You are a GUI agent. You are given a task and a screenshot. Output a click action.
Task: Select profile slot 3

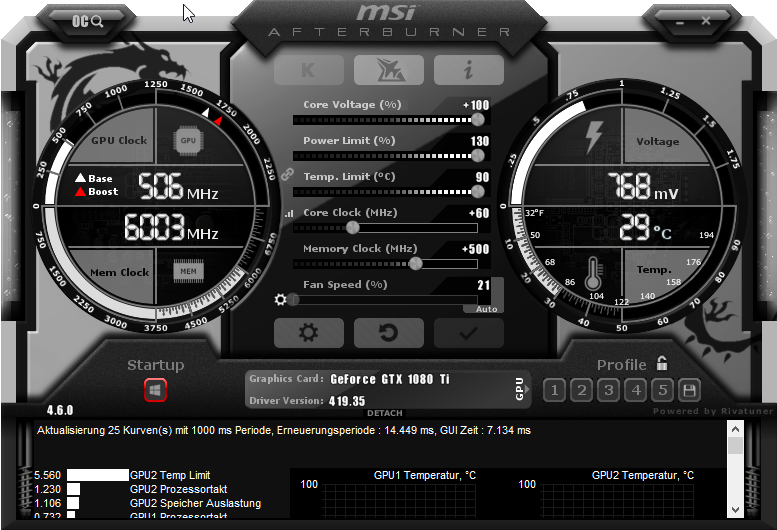coord(608,390)
